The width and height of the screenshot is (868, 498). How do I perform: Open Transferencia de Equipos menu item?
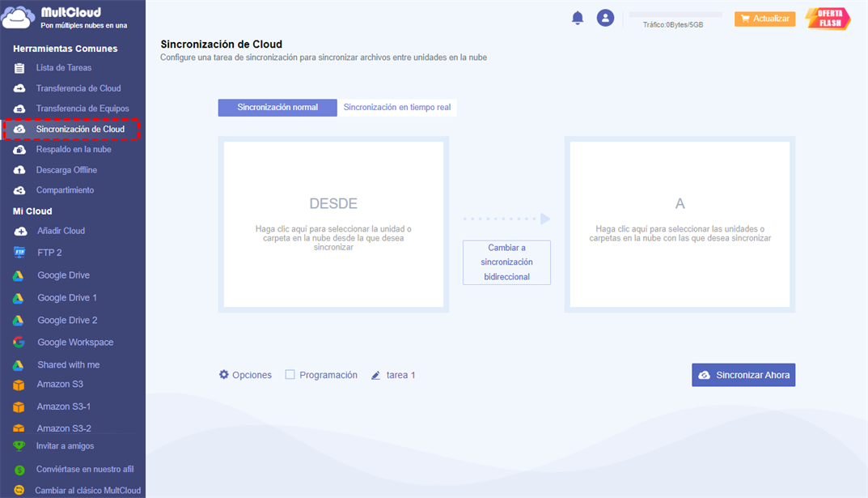click(x=83, y=109)
